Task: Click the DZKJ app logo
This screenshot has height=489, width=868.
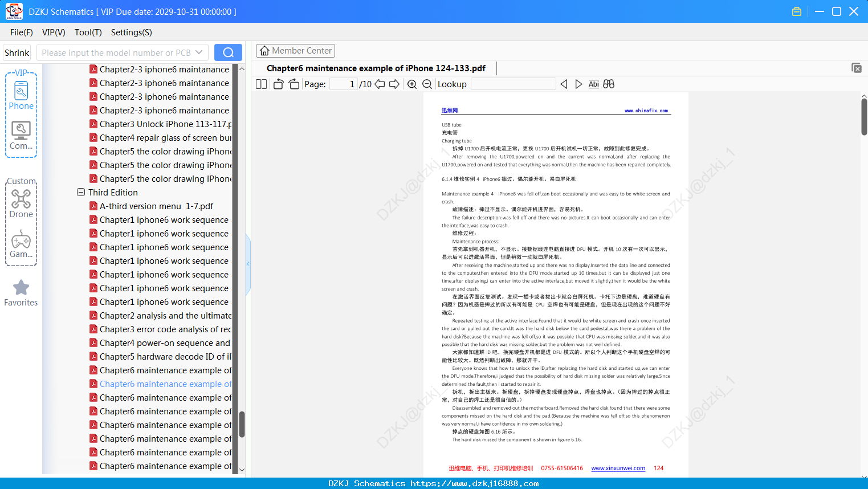Action: [14, 11]
